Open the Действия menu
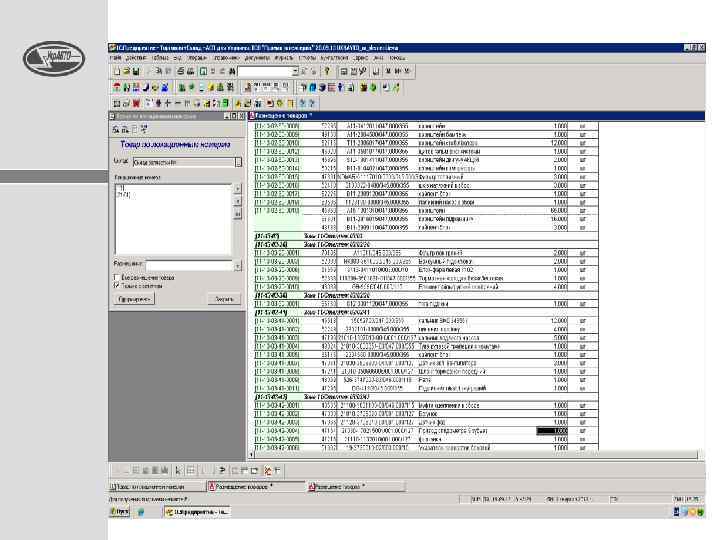The width and height of the screenshot is (720, 540). 135,58
